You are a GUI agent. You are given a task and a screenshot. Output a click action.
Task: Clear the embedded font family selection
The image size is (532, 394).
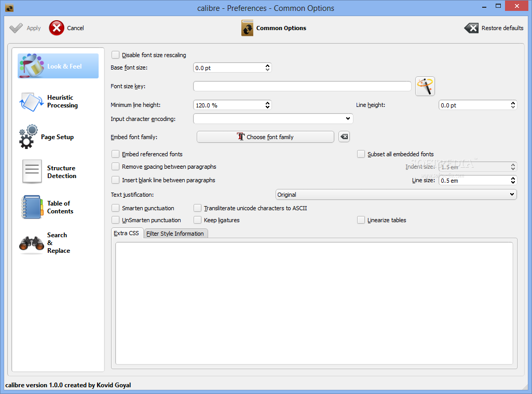[x=344, y=137]
